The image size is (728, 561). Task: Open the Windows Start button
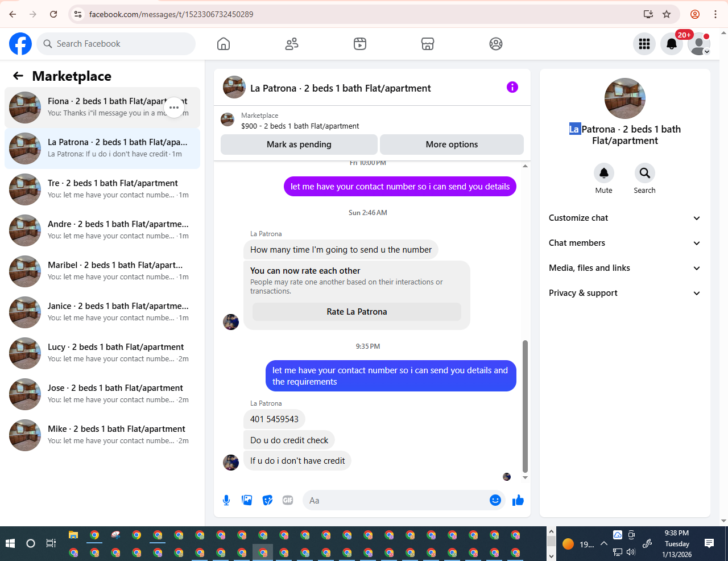tap(10, 543)
